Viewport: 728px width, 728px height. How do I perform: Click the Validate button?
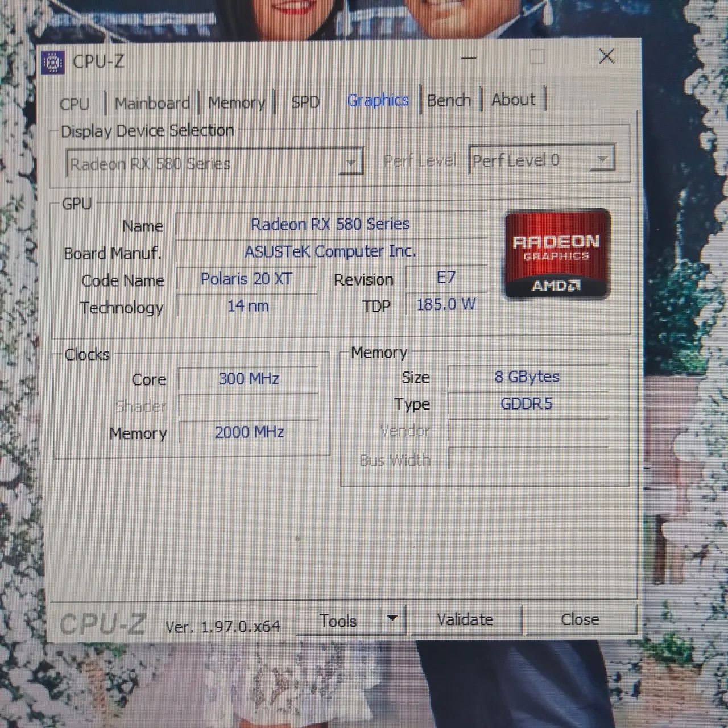(465, 619)
